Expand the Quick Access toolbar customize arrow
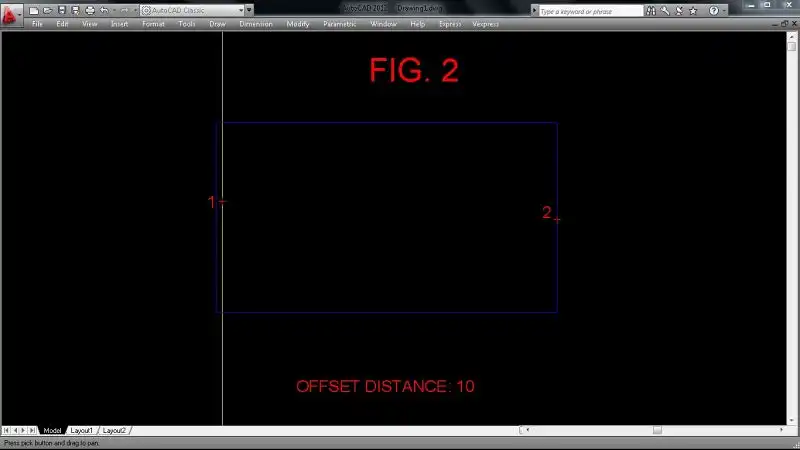The height and width of the screenshot is (450, 800). [x=249, y=10]
